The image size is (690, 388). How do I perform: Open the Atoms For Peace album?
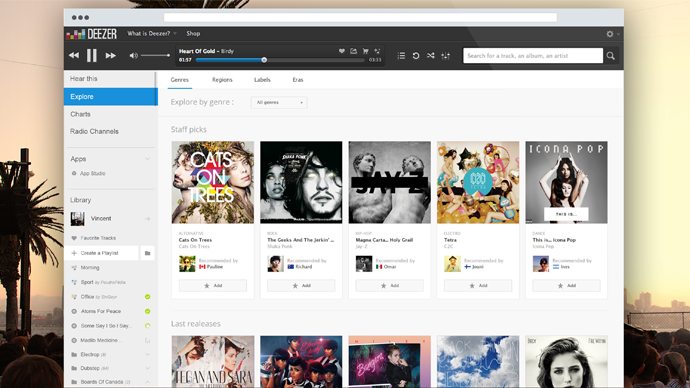(x=100, y=311)
